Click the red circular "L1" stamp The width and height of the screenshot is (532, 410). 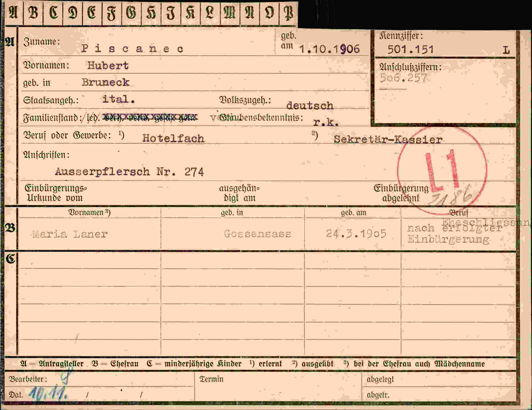(442, 171)
